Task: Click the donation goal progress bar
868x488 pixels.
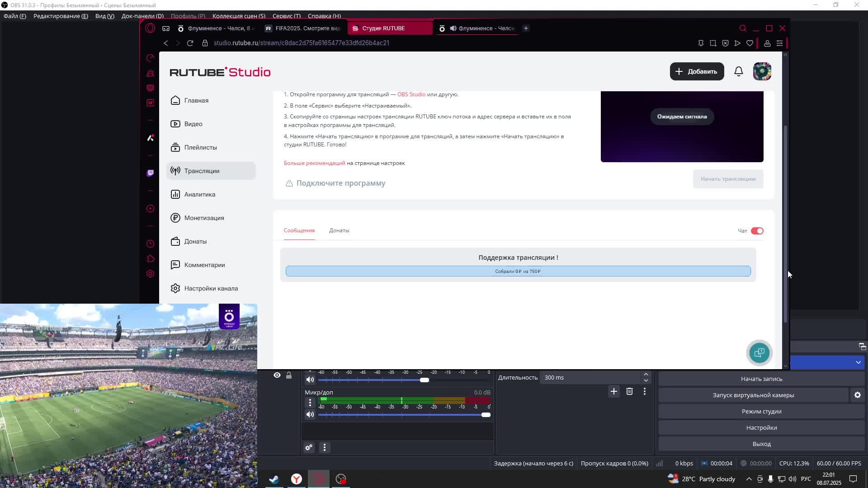Action: tap(518, 271)
